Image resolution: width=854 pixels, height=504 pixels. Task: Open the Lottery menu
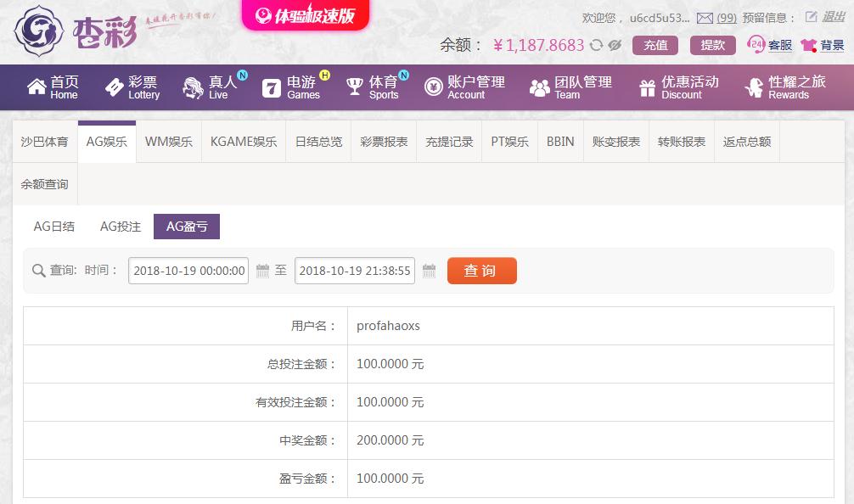132,87
